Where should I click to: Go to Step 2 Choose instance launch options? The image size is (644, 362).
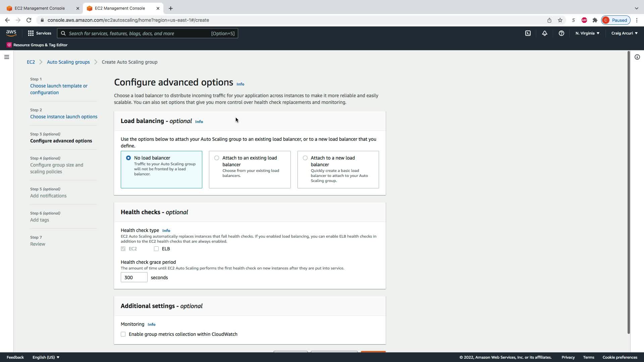pyautogui.click(x=64, y=117)
